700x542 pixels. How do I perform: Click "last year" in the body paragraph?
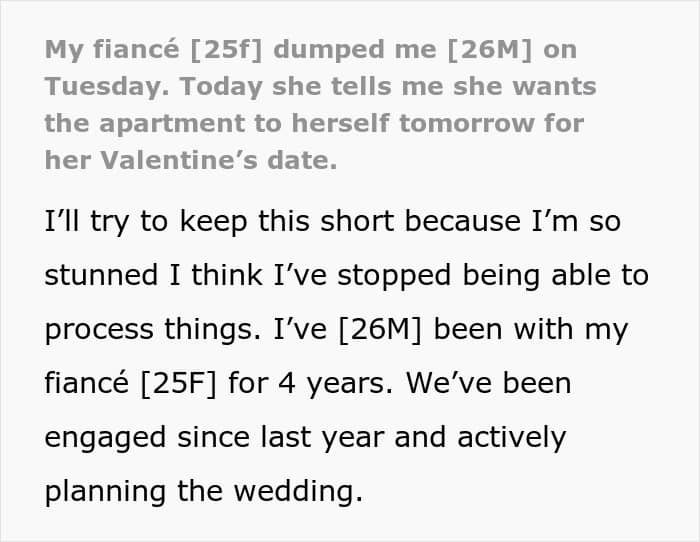(322, 438)
